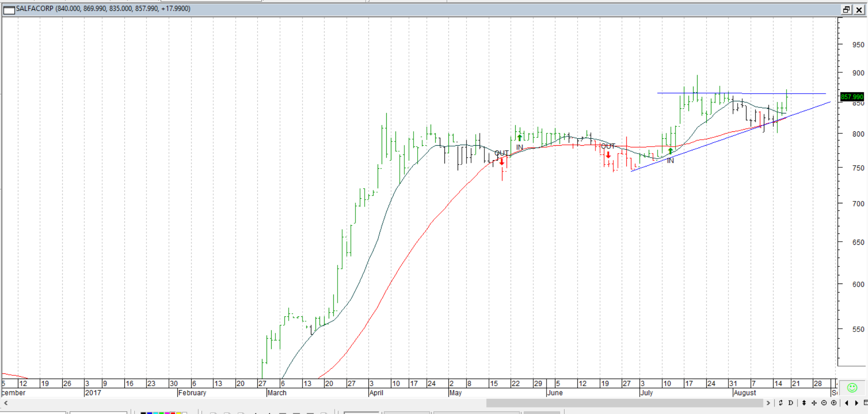Zoom in with the circled plus icon
The width and height of the screenshot is (868, 414).
(x=834, y=403)
